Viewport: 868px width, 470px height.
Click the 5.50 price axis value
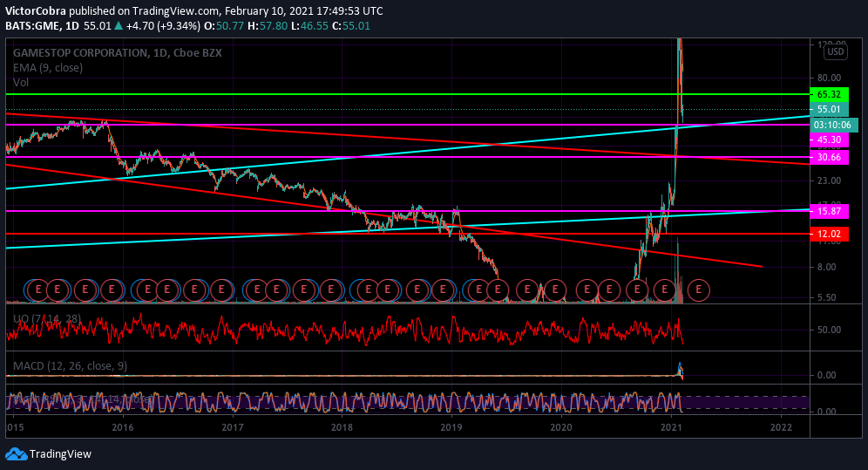(x=826, y=297)
